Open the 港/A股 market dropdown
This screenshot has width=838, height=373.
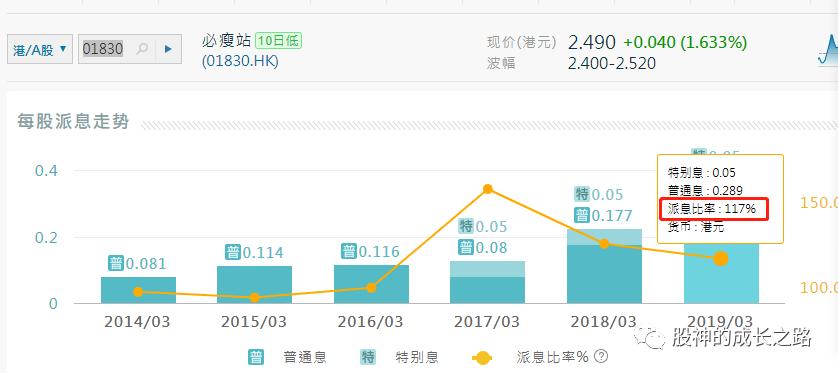pos(40,49)
